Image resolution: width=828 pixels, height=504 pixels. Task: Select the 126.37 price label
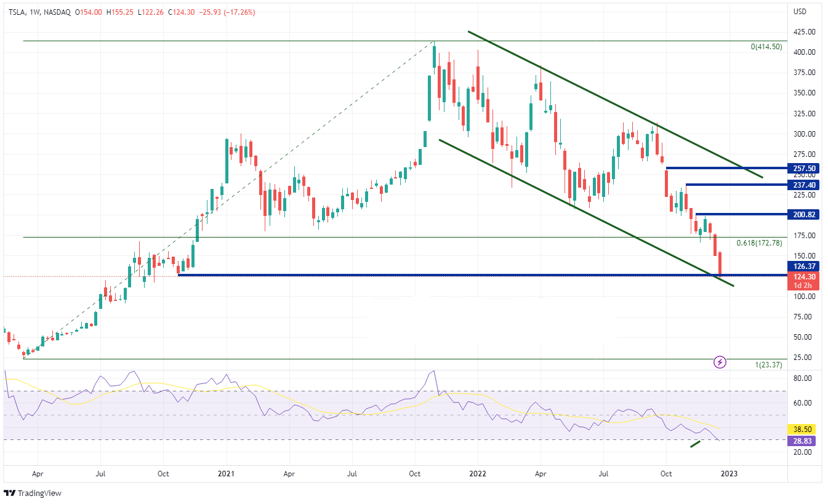805,266
